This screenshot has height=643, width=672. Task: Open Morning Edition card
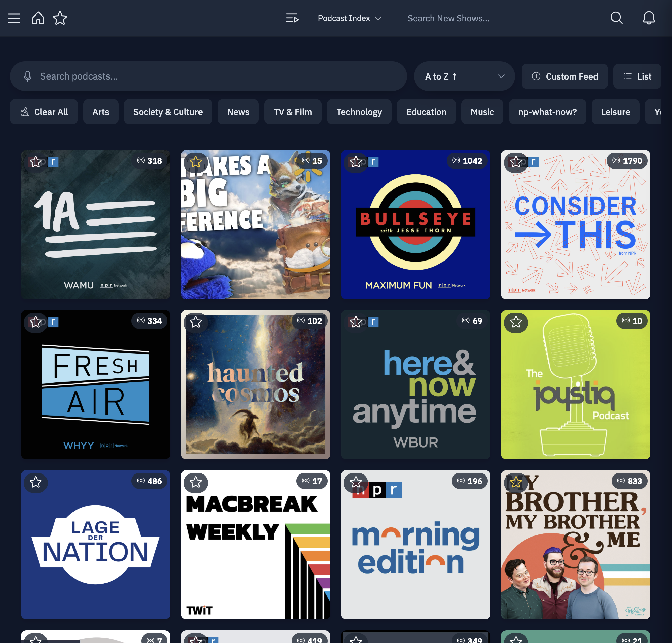[x=415, y=545]
